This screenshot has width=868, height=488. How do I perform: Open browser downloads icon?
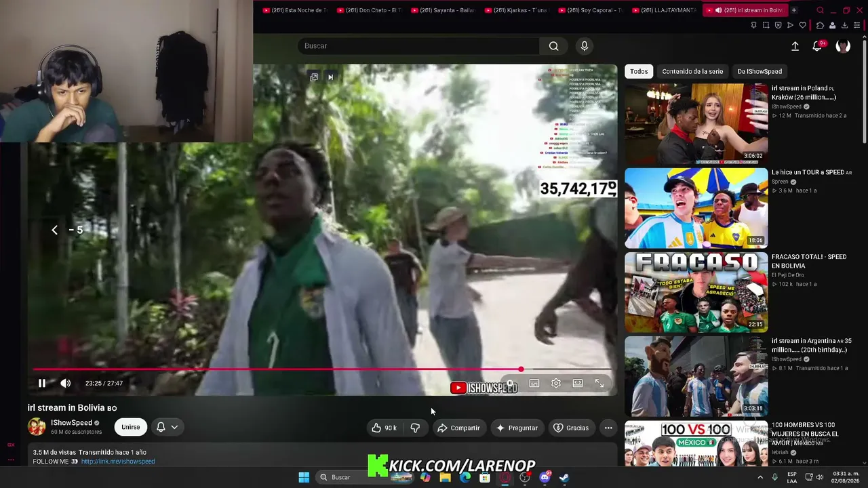tap(844, 25)
